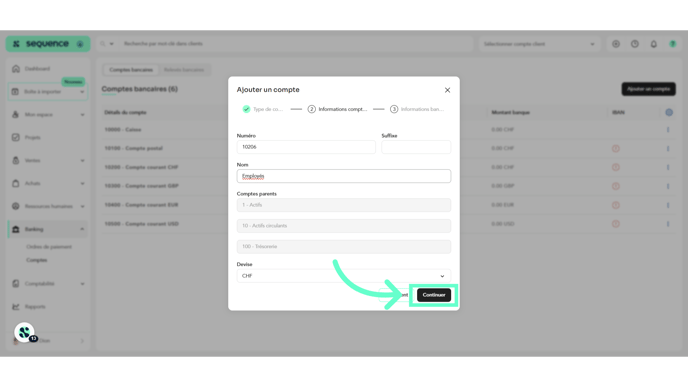Expand the Achats menu chevron

pyautogui.click(x=82, y=183)
